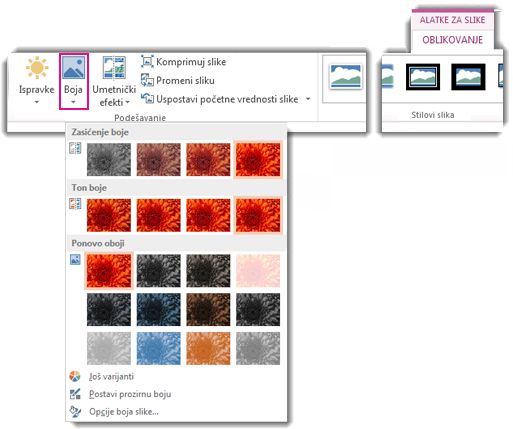513x429 pixels.
Task: Click the Ton boje section icon
Action: [75, 204]
